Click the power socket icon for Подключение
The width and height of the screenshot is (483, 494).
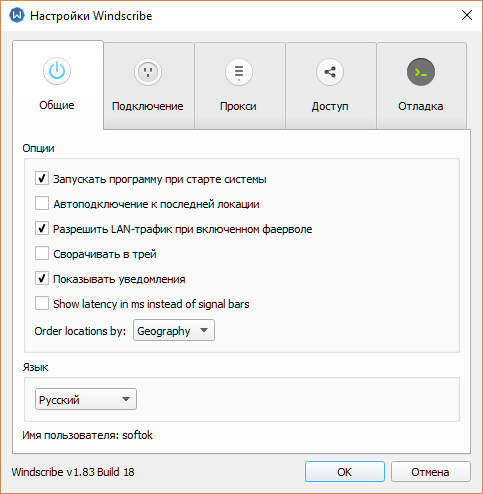click(x=148, y=72)
